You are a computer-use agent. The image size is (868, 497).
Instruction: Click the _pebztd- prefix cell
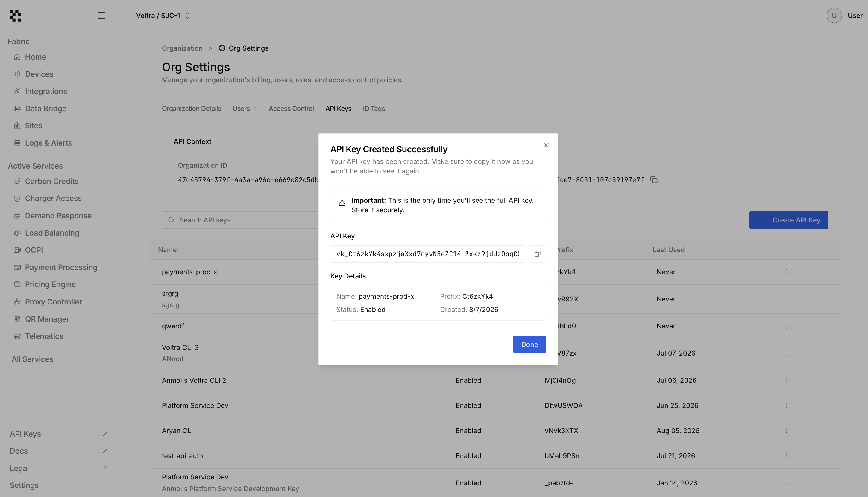tap(559, 483)
